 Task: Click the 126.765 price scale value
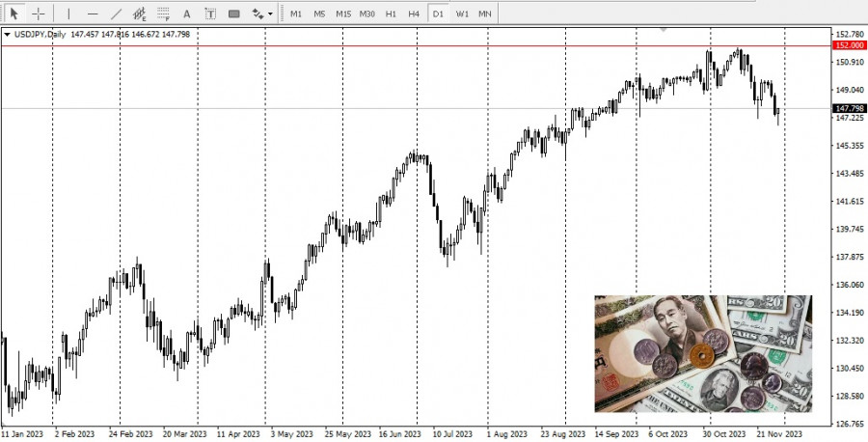coord(849,424)
